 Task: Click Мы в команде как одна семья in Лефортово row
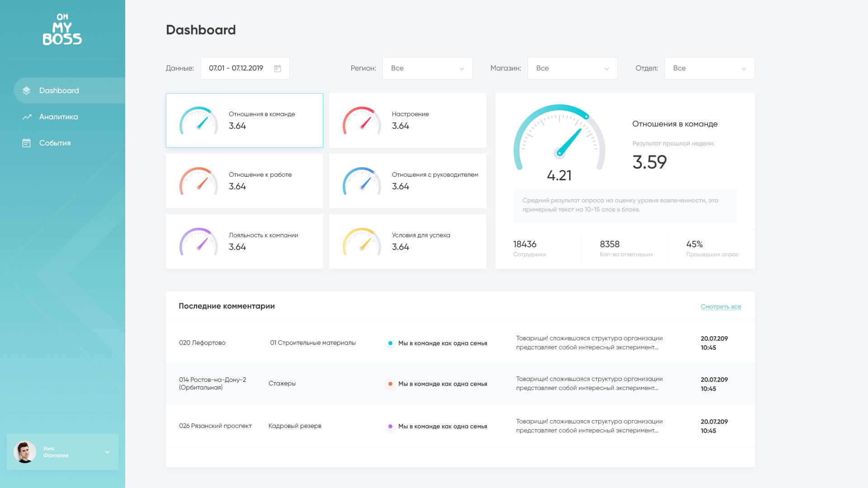point(443,343)
